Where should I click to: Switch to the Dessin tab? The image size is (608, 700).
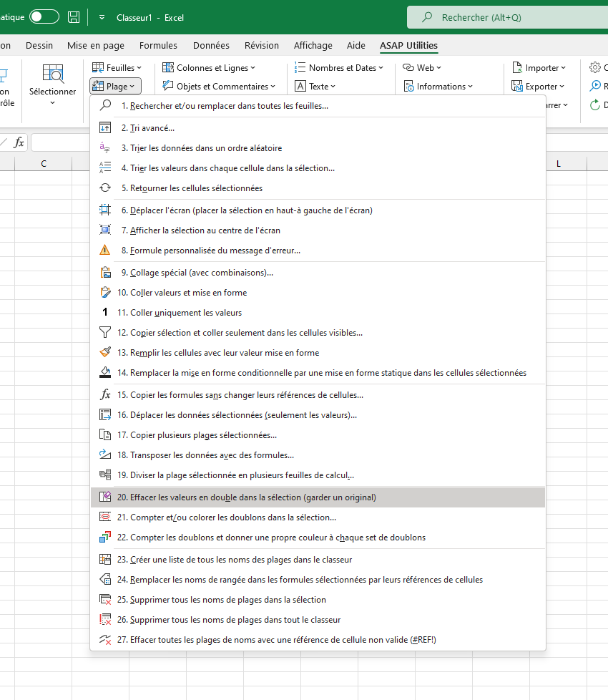[x=39, y=45]
